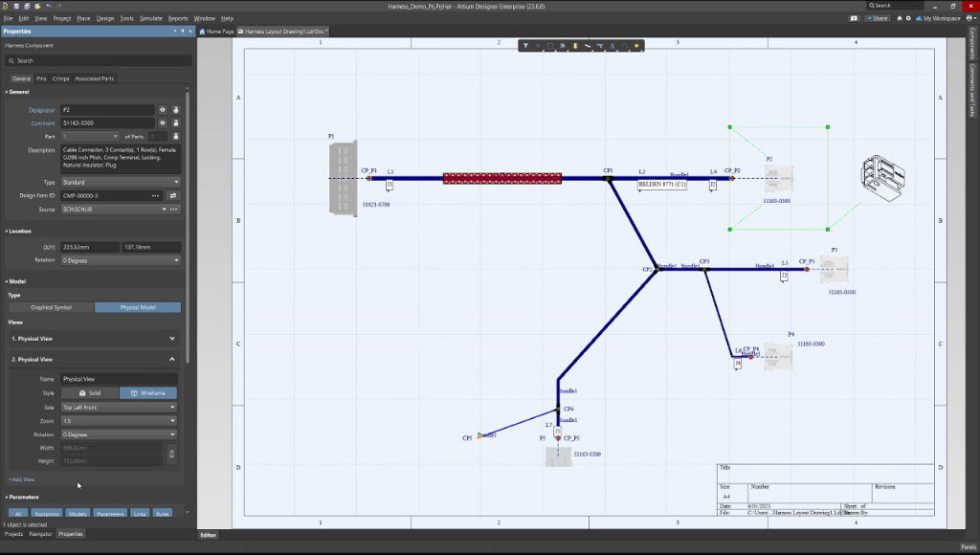Screen dimensions: 980x555
Task: Click the Undo arrow icon
Action: click(49, 6)
